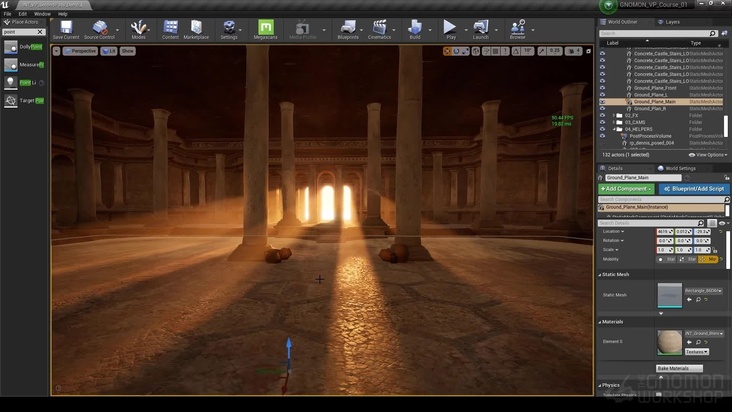
Task: Hide the 02_FX folder via eye icon
Action: [602, 115]
